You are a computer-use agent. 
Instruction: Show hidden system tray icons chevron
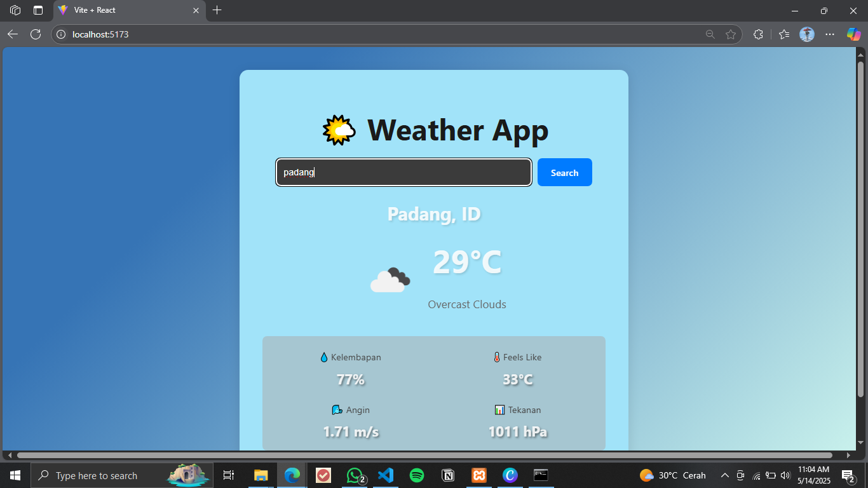tap(724, 475)
